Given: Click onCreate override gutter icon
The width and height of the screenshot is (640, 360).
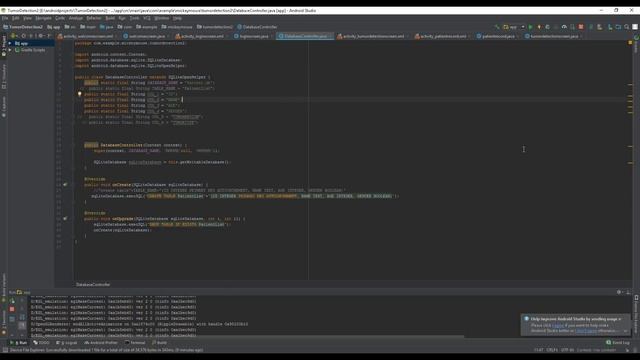Looking at the screenshot, I should click(65, 184).
